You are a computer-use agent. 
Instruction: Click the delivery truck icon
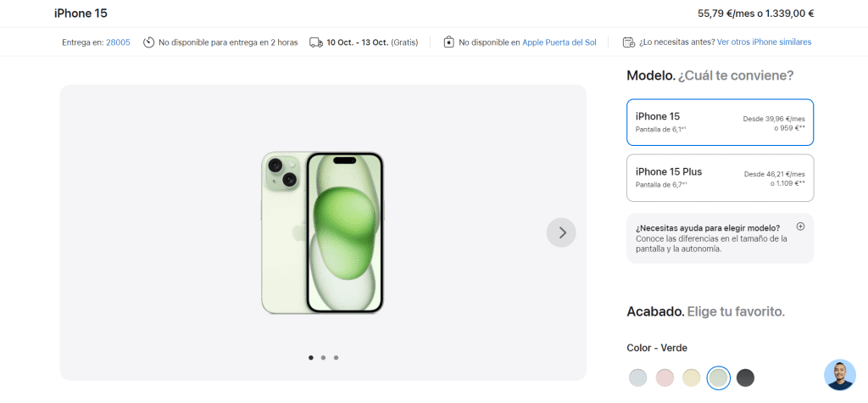pos(315,42)
